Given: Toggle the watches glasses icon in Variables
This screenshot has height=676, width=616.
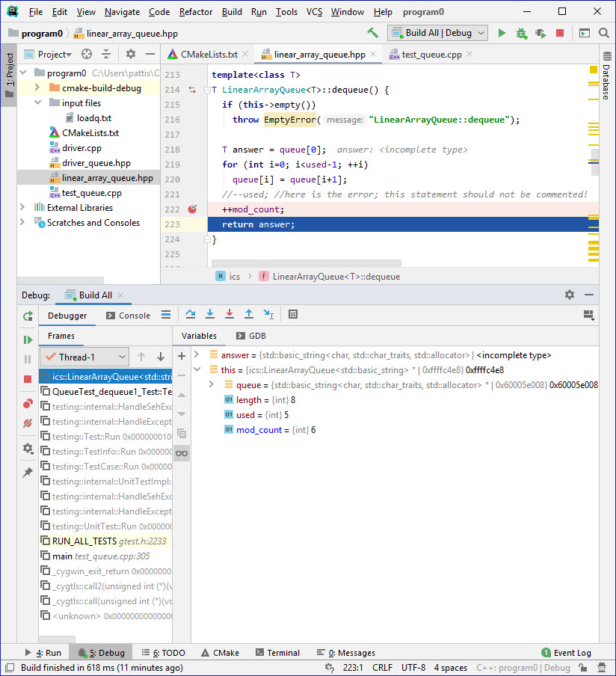Looking at the screenshot, I should coord(182,453).
